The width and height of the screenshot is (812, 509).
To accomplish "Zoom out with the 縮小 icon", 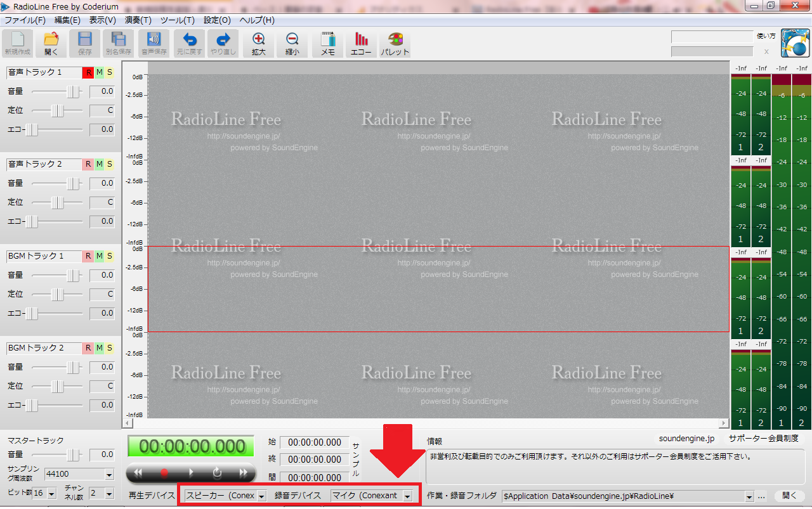I will 292,43.
